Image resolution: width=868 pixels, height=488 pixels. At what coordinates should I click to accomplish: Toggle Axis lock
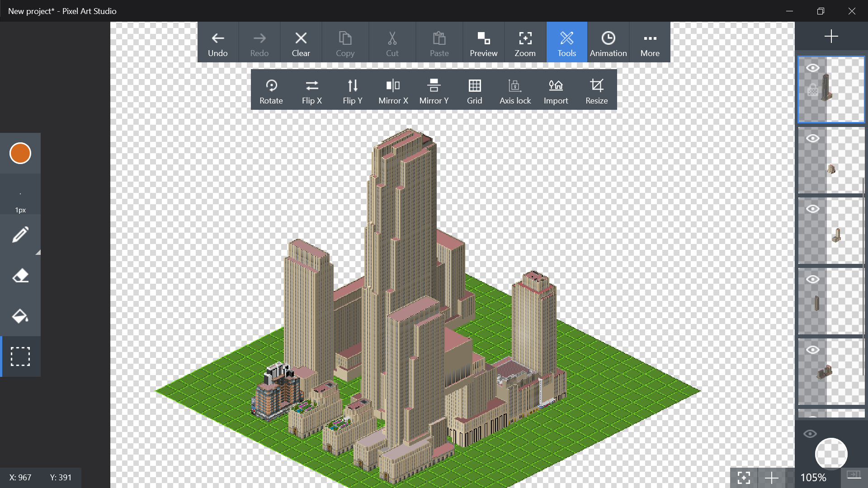[515, 90]
